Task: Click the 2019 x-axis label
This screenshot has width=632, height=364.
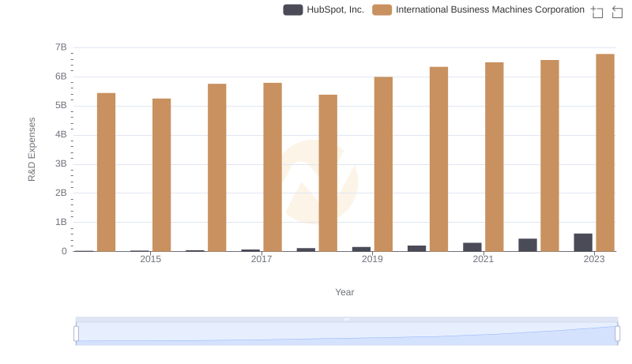Action: tap(372, 259)
